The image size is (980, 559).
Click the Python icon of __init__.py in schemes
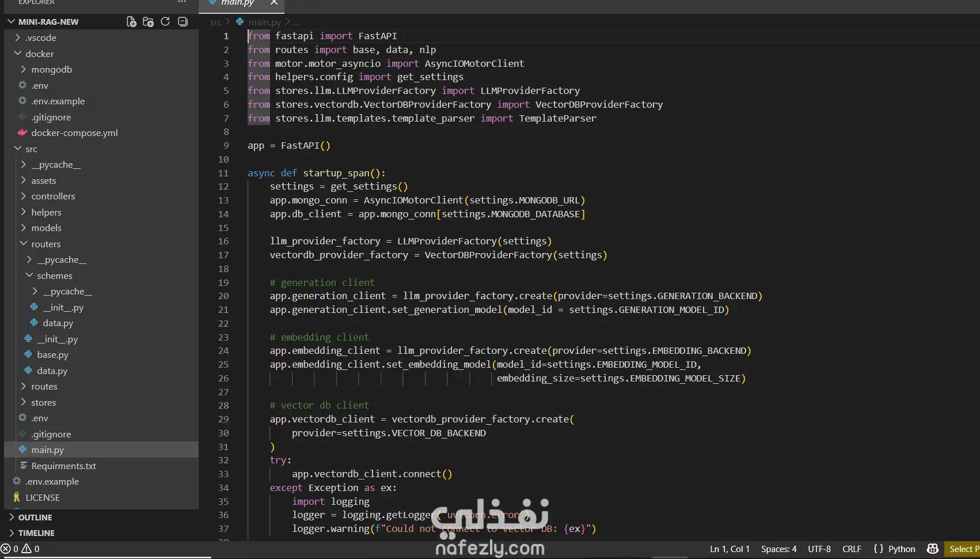coord(34,307)
